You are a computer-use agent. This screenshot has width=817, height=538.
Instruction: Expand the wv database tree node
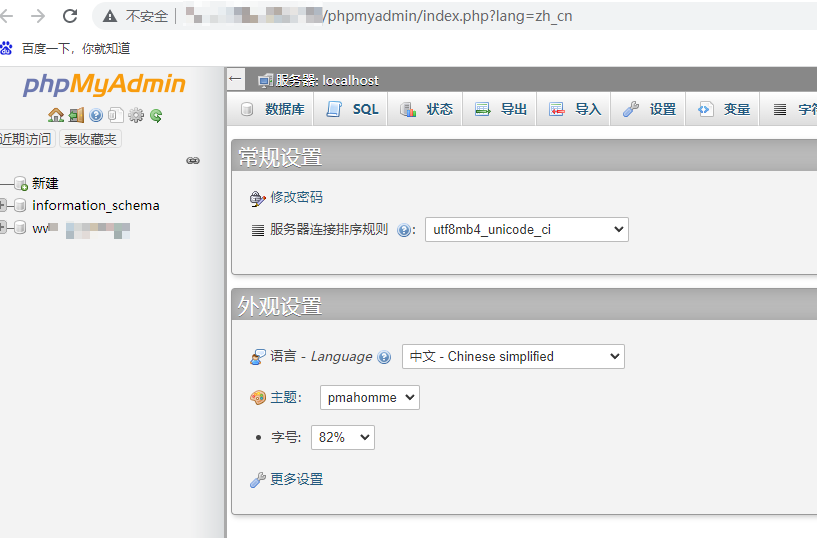[3, 227]
